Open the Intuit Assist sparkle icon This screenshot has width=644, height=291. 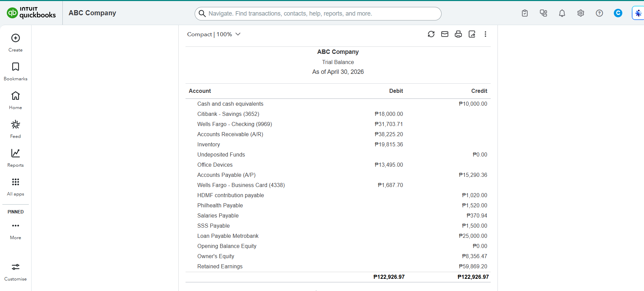638,13
